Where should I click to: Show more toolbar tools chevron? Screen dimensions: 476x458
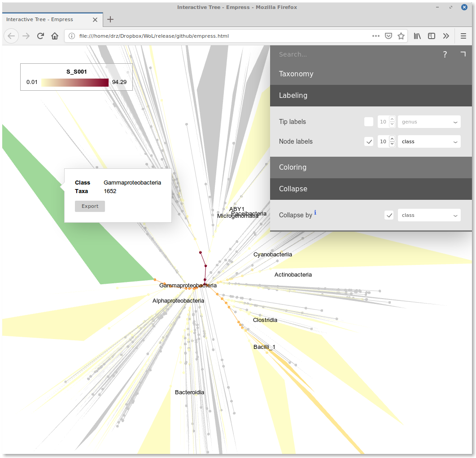point(446,36)
